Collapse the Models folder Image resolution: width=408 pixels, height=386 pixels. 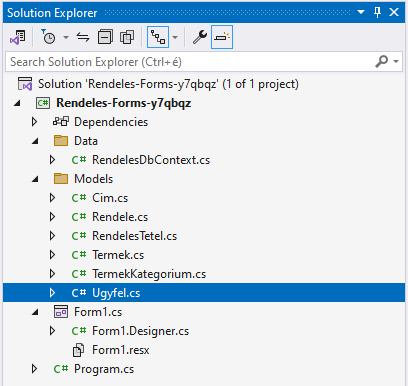[x=35, y=179]
